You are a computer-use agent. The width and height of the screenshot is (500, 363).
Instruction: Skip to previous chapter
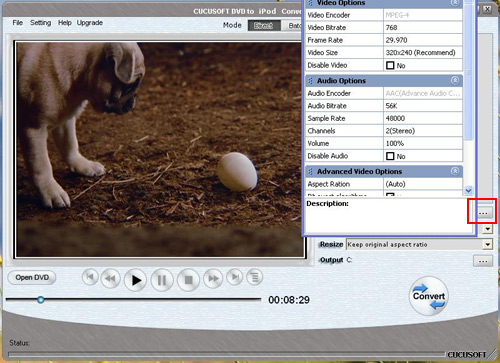pyautogui.click(x=90, y=277)
